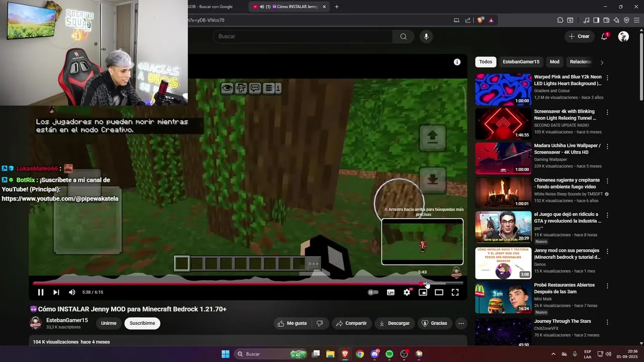The image size is (644, 362).
Task: Open the video info card icon
Action: pyautogui.click(x=457, y=62)
